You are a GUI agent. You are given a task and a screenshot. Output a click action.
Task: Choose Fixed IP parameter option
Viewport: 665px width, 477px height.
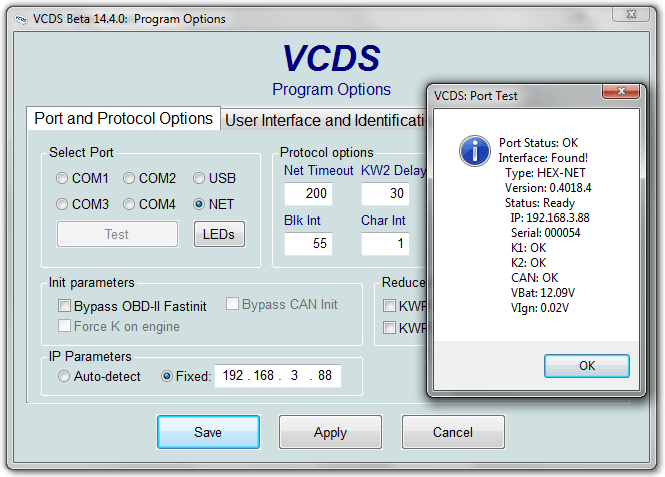(x=167, y=376)
